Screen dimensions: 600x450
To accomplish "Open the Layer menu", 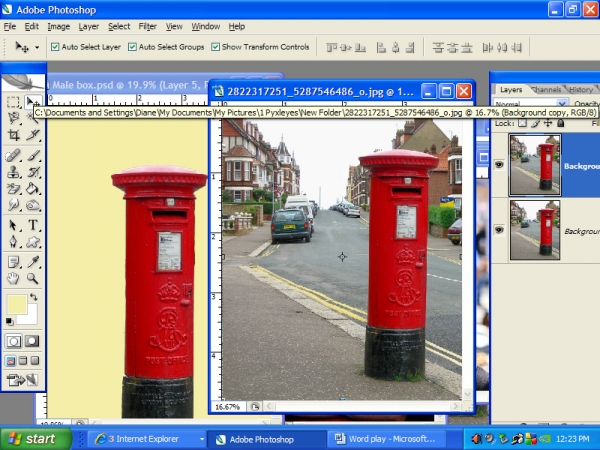I will click(89, 26).
